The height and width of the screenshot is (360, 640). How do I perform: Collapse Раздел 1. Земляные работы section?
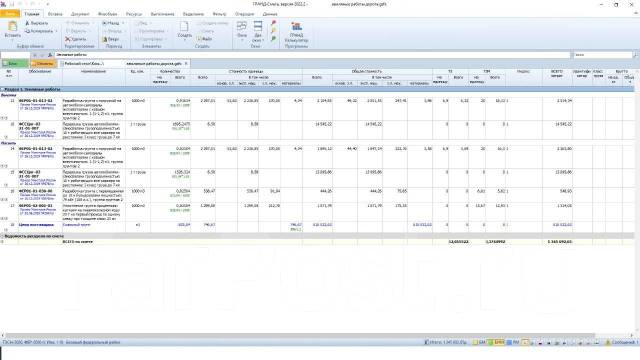pos(2,89)
